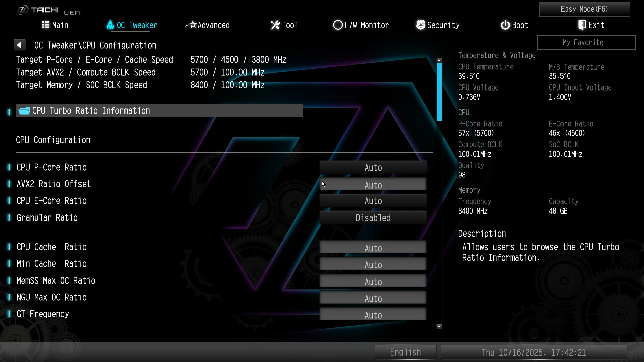Open the Granular Ratio Disabled dropdown
The width and height of the screenshot is (644, 362).
point(373,218)
